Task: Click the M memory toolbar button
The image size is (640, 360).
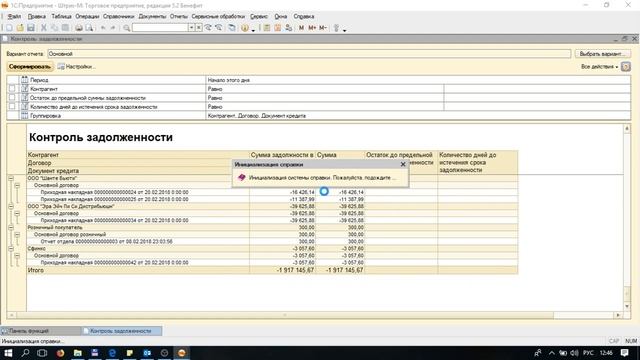Action: (x=301, y=28)
